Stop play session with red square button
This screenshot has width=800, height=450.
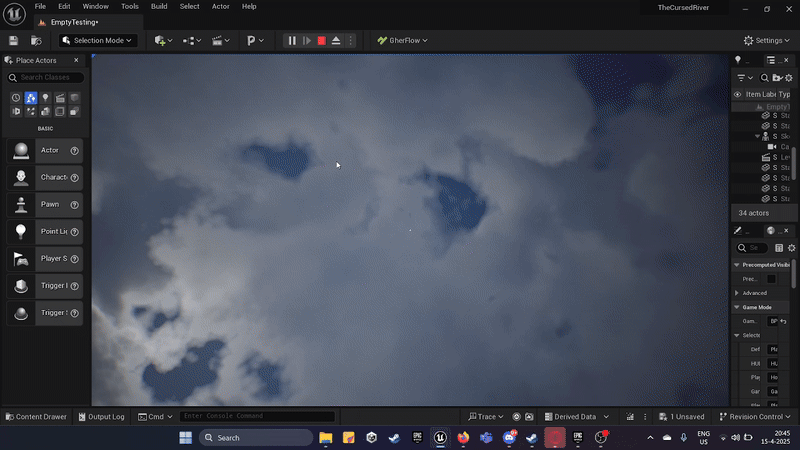tap(321, 40)
